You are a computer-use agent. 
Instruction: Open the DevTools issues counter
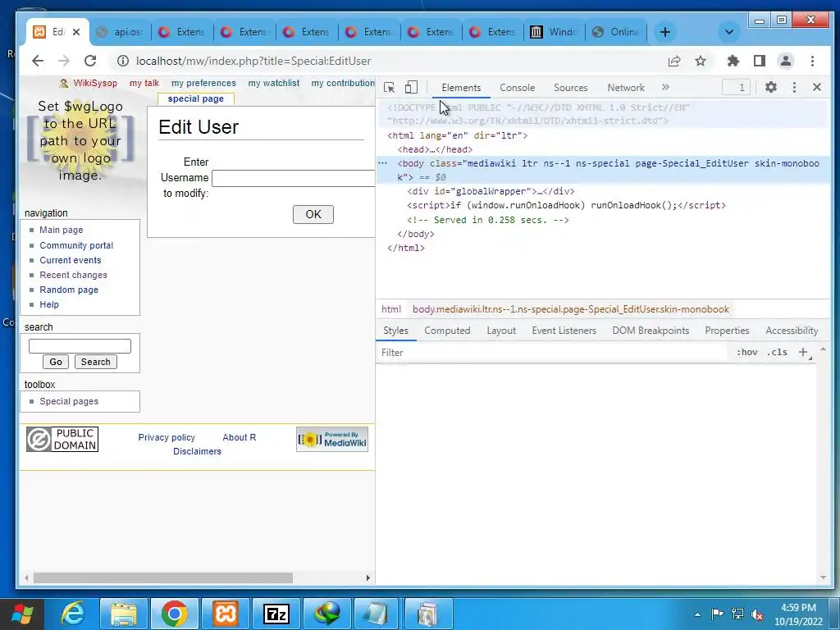click(x=737, y=87)
